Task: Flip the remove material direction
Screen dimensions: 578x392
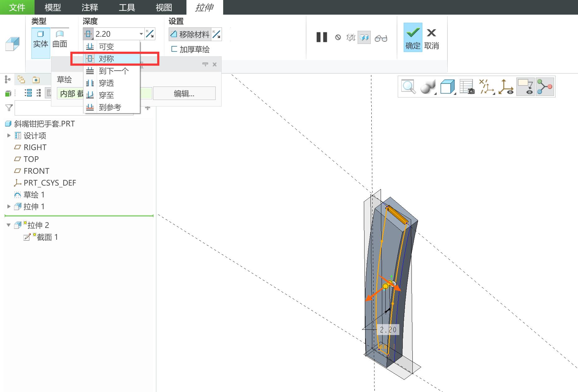Action: pos(217,34)
